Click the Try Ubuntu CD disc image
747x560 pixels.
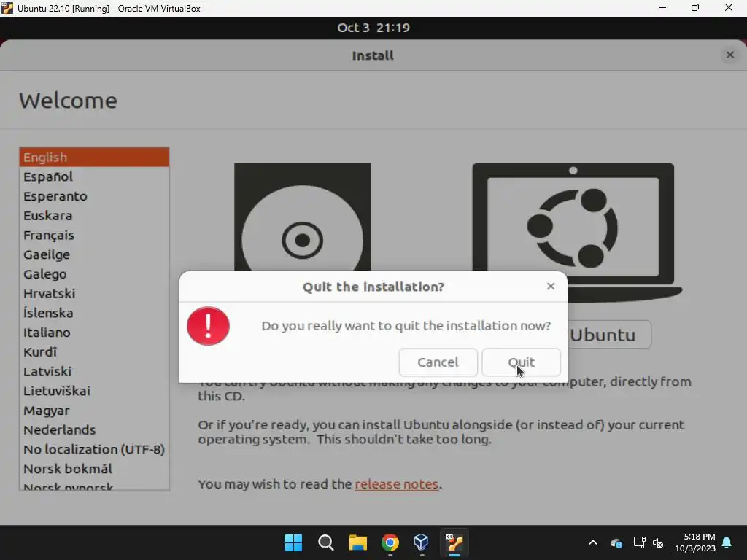coord(302,217)
